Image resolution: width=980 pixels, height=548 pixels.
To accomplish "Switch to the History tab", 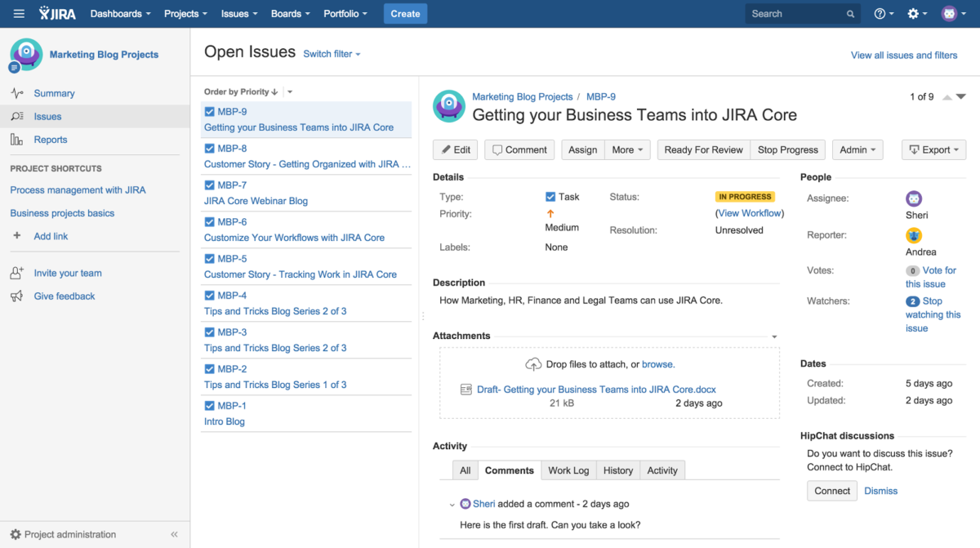I will click(x=617, y=470).
